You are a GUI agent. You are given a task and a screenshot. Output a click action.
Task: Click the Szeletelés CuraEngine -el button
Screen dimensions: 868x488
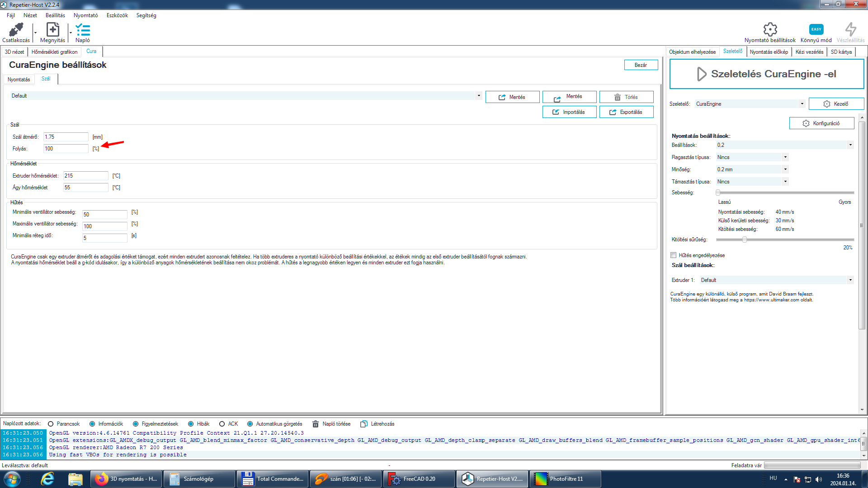tap(767, 74)
